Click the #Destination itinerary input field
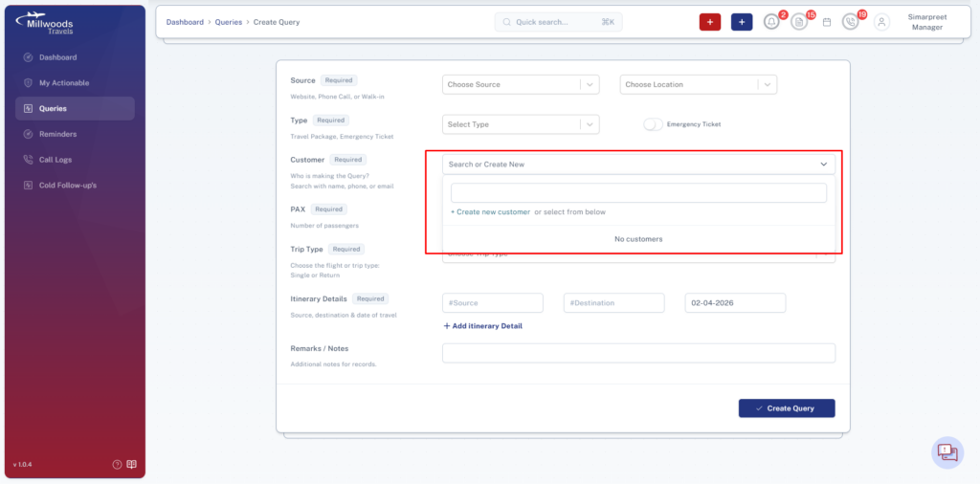Viewport: 980px width, 484px height. click(x=613, y=303)
